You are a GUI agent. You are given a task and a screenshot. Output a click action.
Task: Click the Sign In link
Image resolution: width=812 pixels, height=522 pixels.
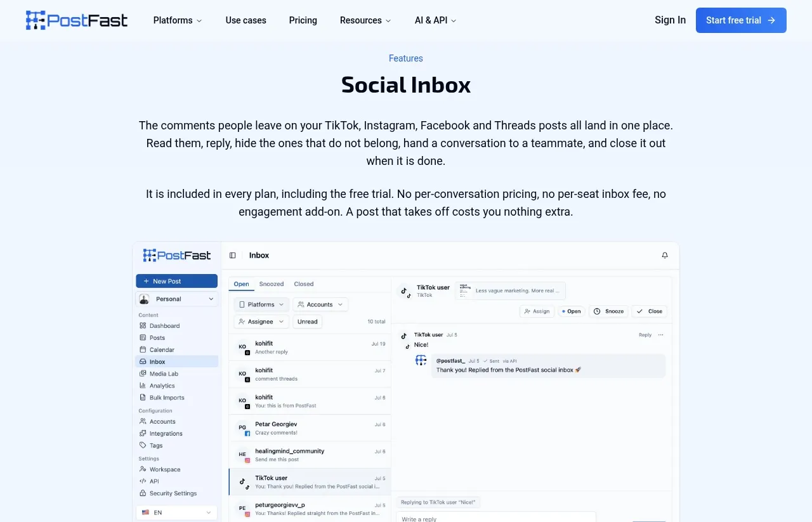click(670, 20)
